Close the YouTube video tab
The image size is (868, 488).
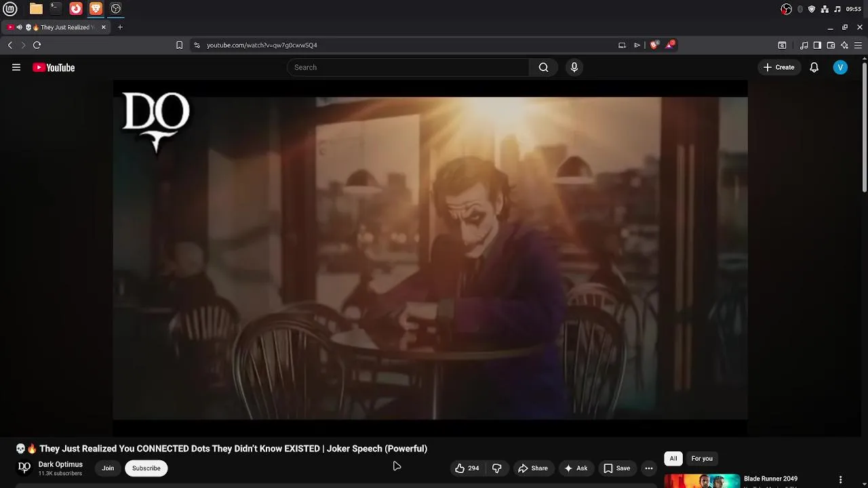tap(103, 27)
